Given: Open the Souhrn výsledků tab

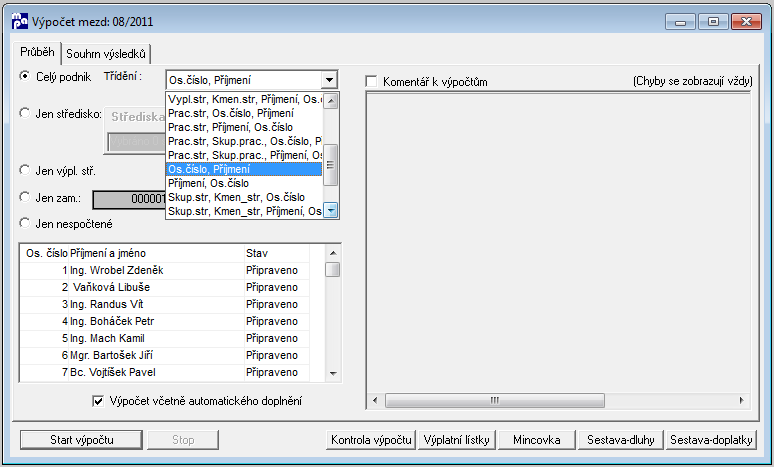Looking at the screenshot, I should coord(106,53).
